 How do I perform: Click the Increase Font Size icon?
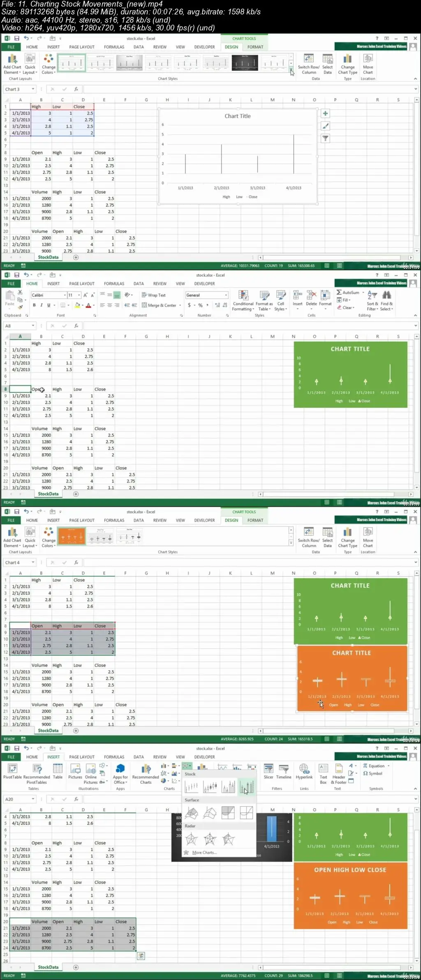coord(85,295)
